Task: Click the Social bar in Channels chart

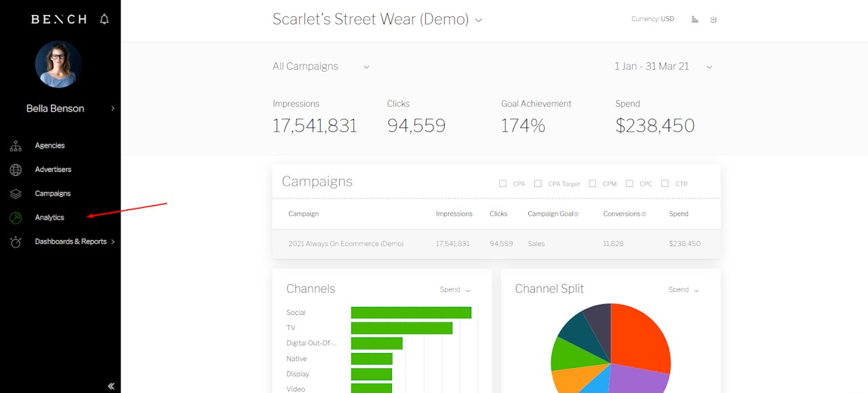Action: tap(411, 312)
